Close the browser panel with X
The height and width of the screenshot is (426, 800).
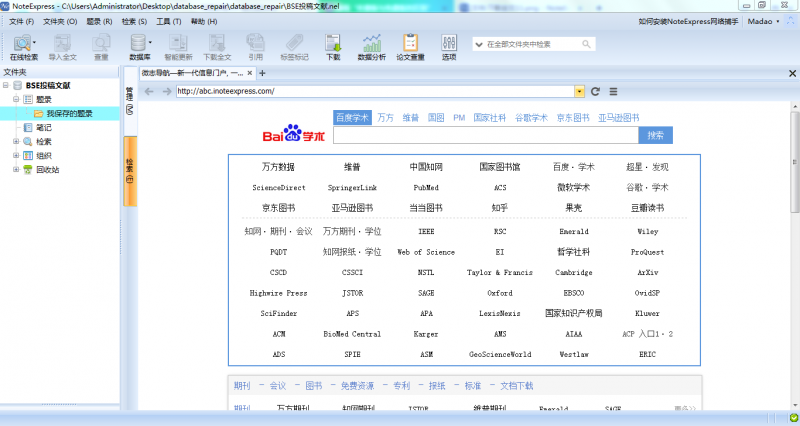click(x=792, y=73)
